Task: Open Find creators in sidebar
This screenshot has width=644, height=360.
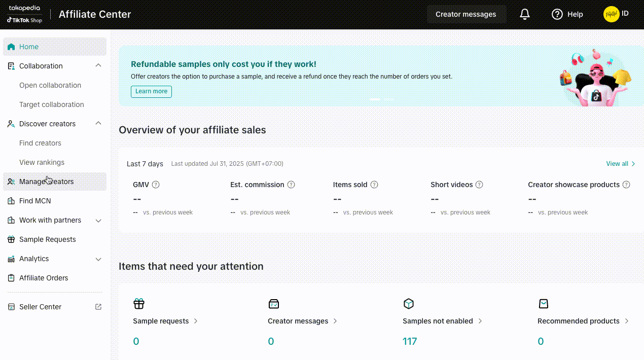Action: point(40,143)
